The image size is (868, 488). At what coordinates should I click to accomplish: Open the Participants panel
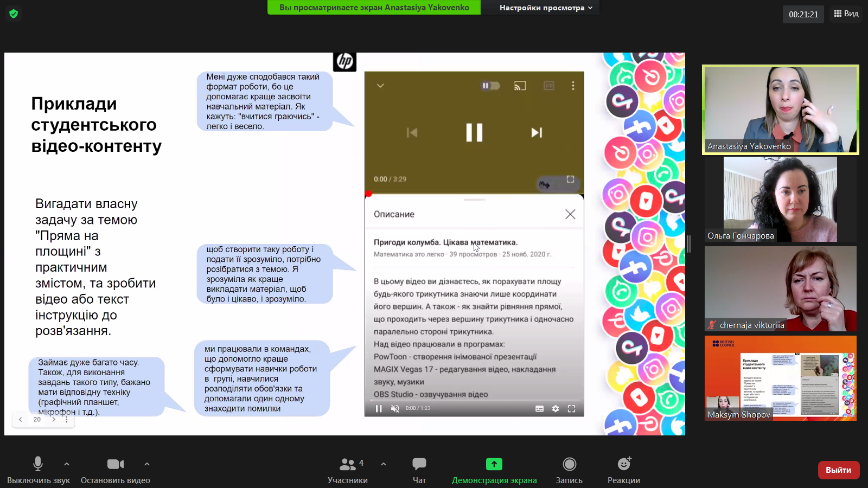347,464
